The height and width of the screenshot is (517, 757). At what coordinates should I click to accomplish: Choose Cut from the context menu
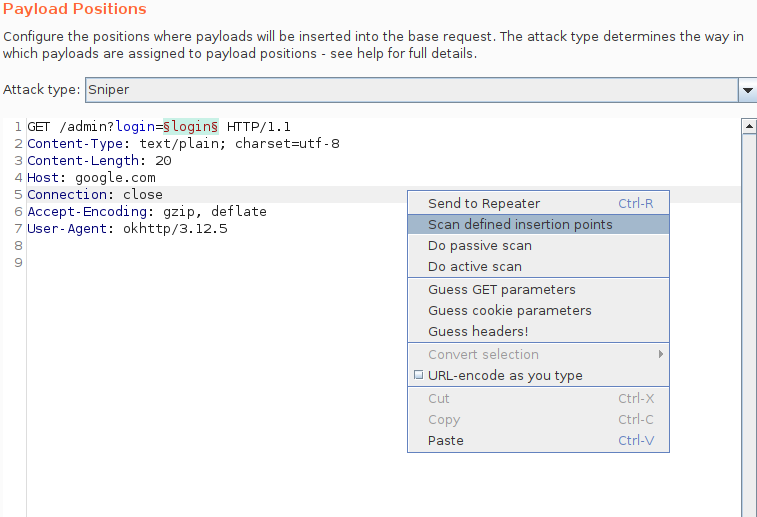(x=538, y=399)
